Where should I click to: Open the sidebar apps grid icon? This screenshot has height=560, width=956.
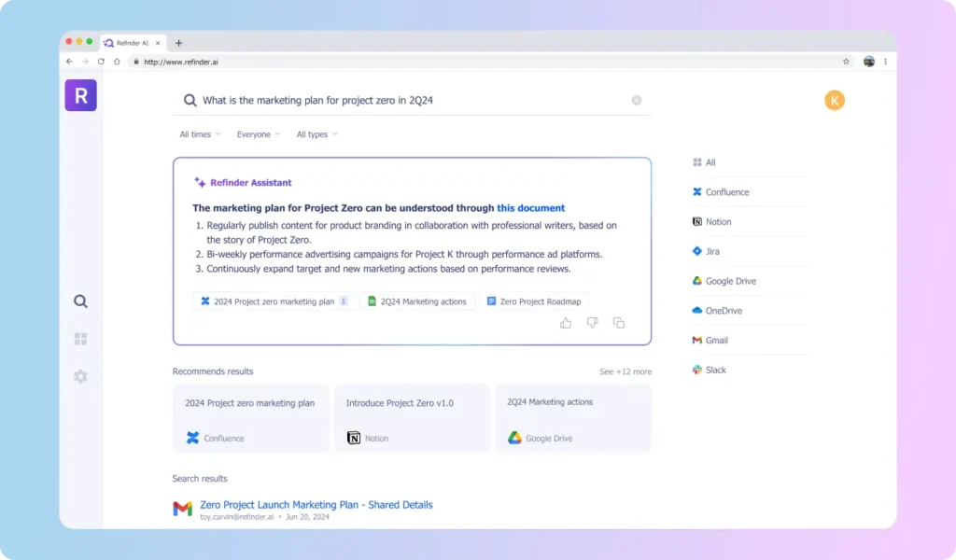pos(80,339)
